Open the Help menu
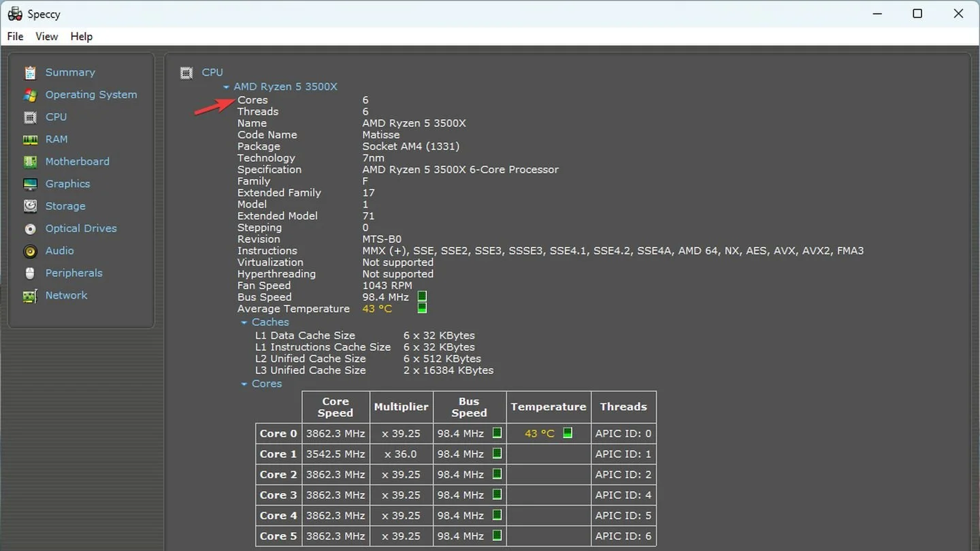 coord(82,37)
